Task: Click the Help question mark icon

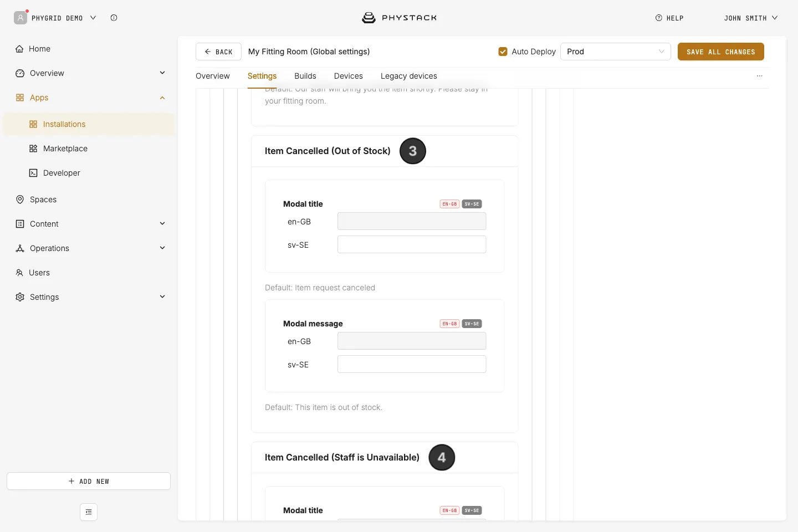Action: [x=659, y=18]
